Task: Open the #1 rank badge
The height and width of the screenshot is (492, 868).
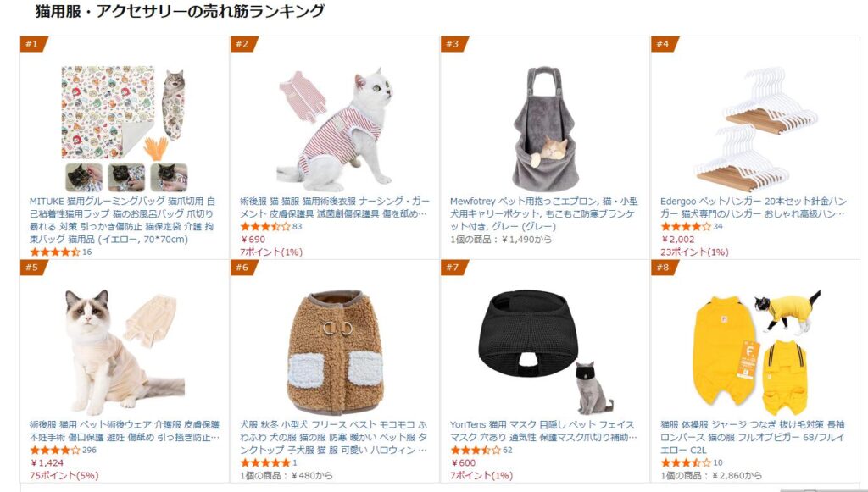Action: pos(33,44)
